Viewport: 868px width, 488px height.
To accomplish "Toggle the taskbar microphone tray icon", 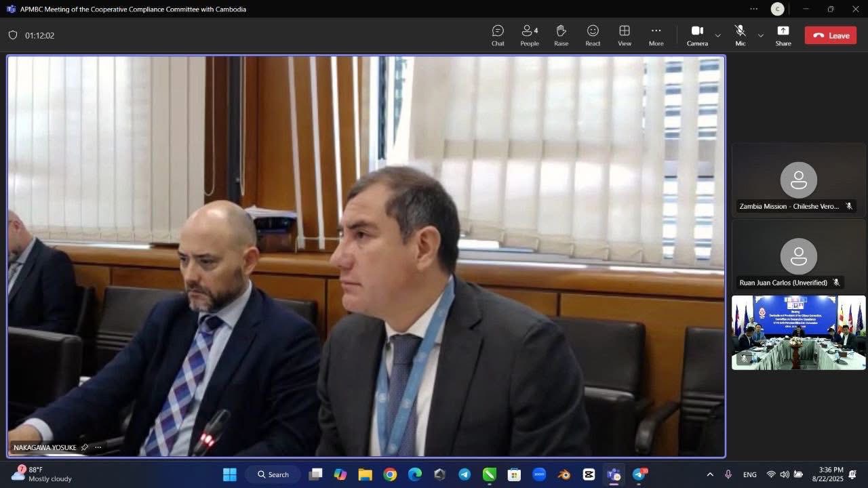I will point(728,474).
